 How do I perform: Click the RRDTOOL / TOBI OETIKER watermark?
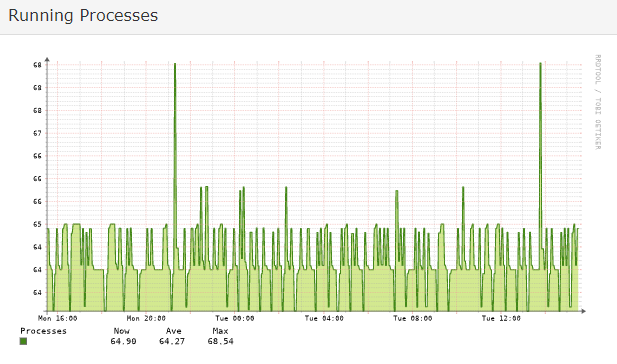click(x=598, y=102)
